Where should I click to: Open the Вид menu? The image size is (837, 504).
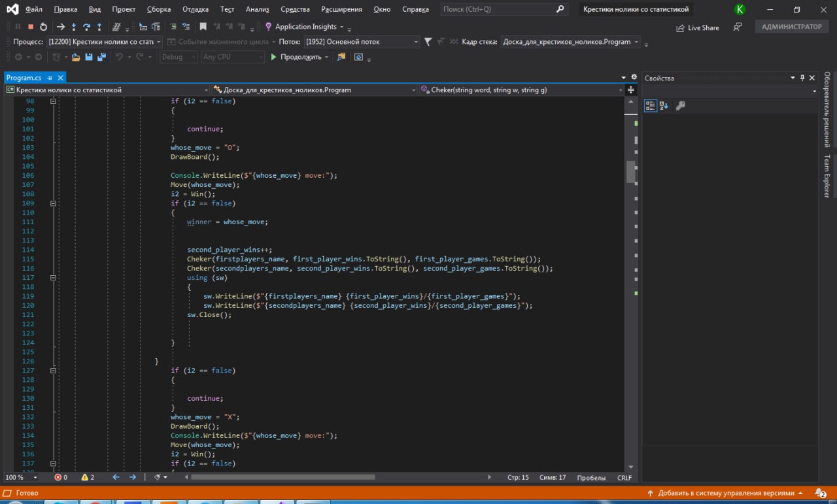click(95, 9)
